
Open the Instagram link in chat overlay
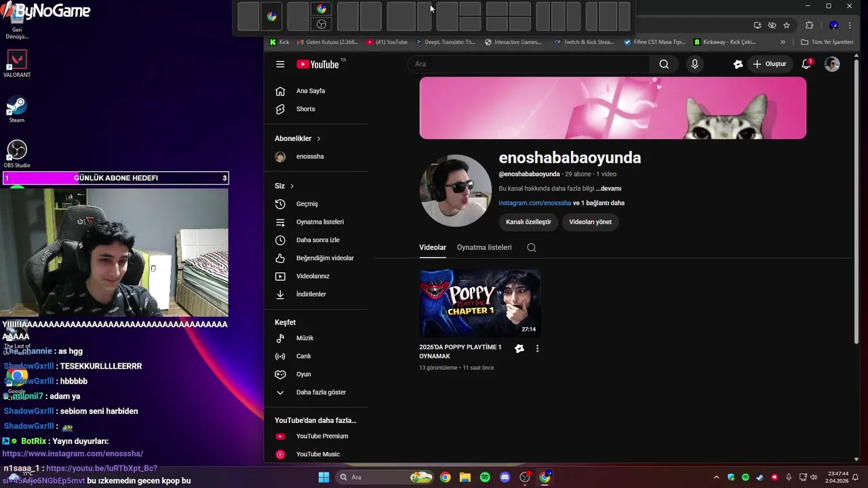pos(73,453)
